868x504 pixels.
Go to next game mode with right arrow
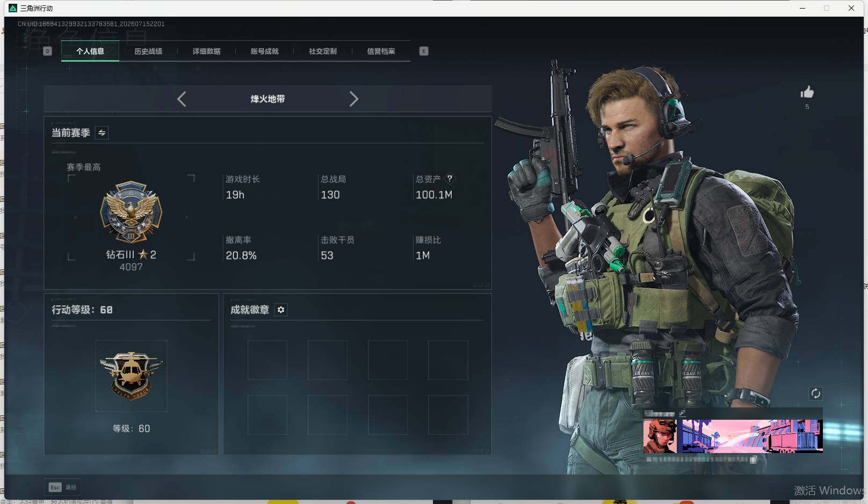(x=353, y=99)
